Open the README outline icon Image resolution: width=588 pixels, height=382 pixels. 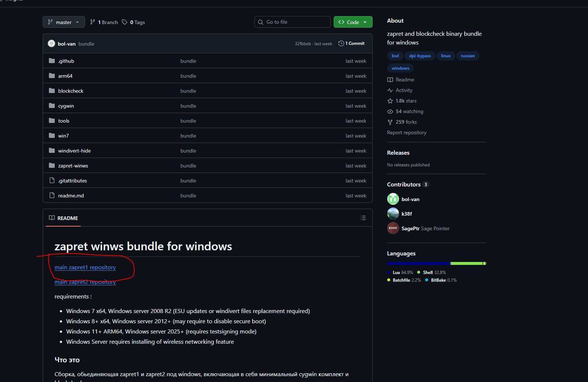[363, 218]
